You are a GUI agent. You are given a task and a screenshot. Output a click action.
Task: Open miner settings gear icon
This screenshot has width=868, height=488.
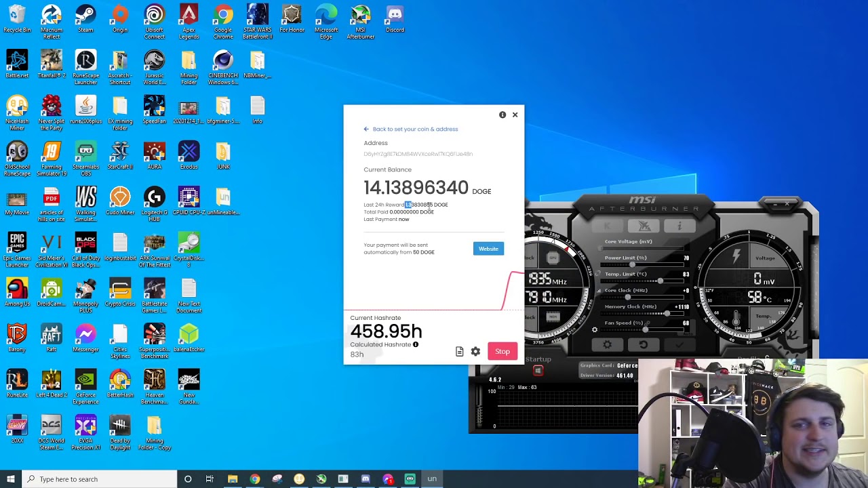(x=475, y=351)
